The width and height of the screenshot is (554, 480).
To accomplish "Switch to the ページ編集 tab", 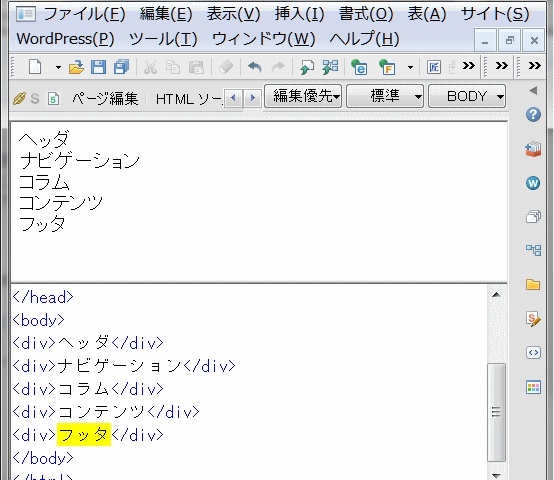I will pyautogui.click(x=105, y=99).
